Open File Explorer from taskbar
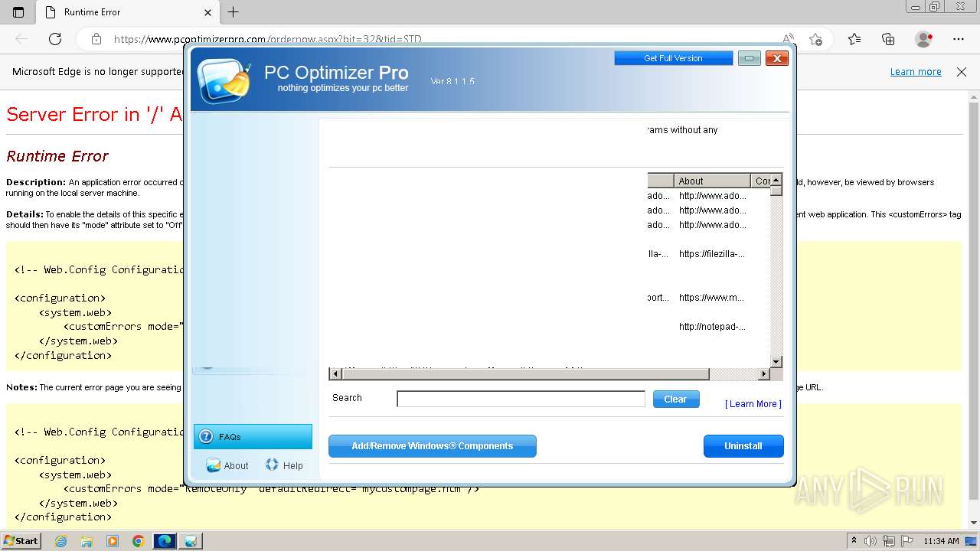This screenshot has height=551, width=980. 87,541
